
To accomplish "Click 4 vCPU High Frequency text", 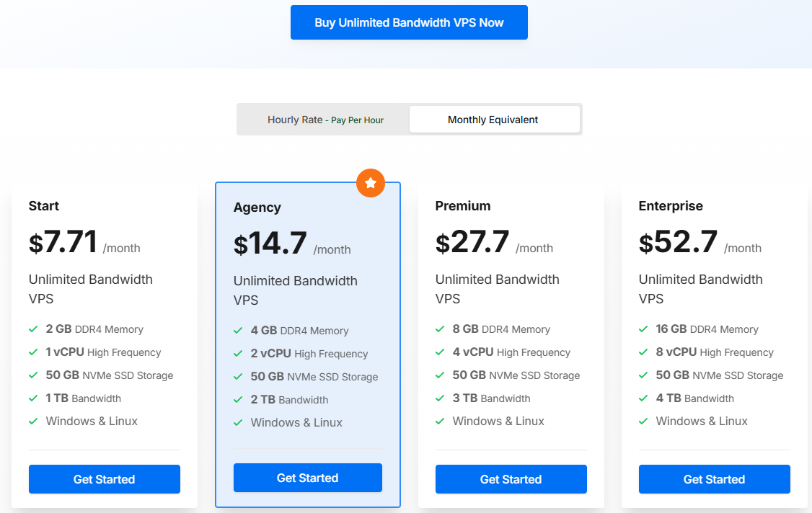I will 511,352.
